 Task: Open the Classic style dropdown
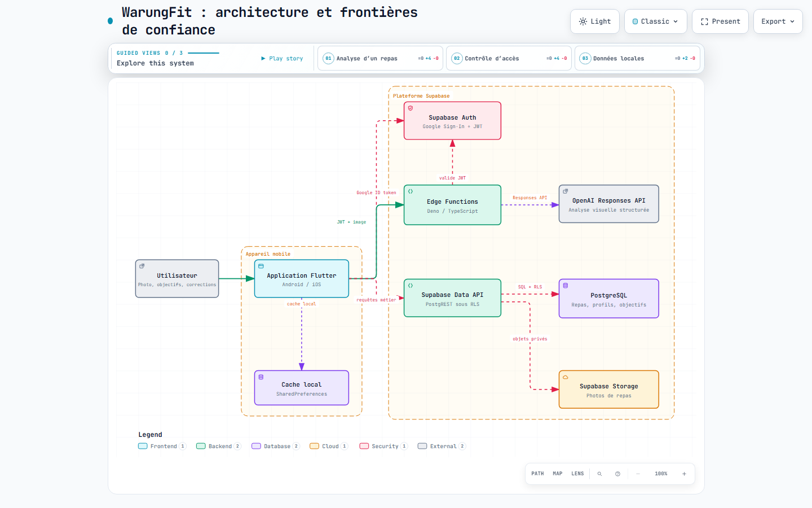pyautogui.click(x=656, y=21)
